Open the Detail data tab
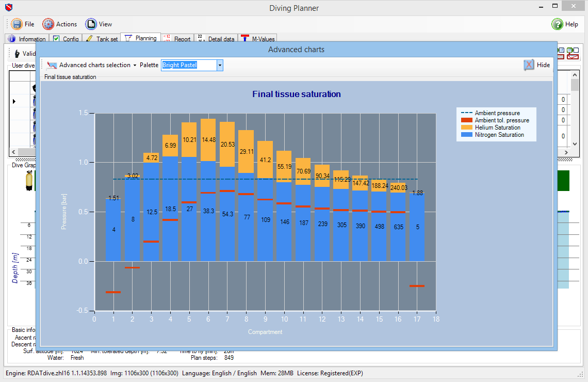Image resolution: width=588 pixels, height=382 pixels. 216,39
